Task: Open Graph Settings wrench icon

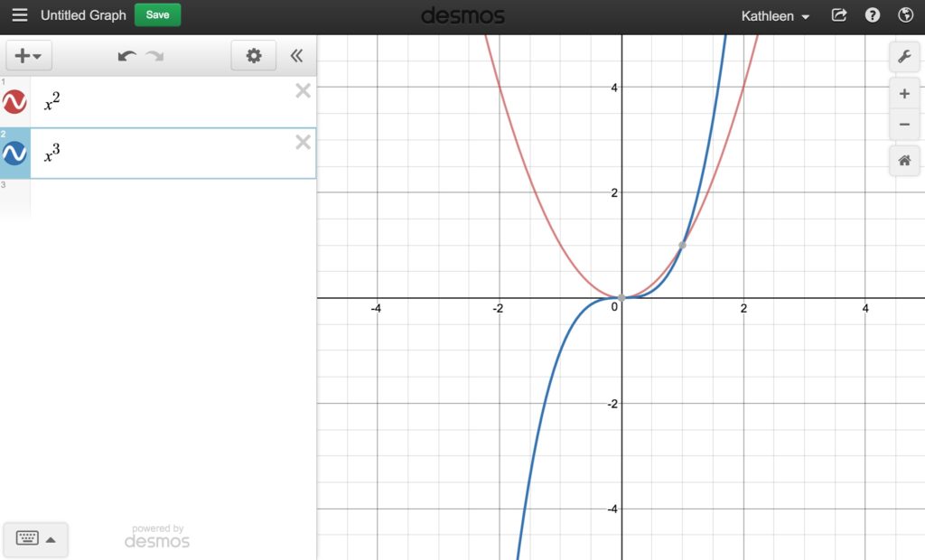Action: click(x=904, y=58)
